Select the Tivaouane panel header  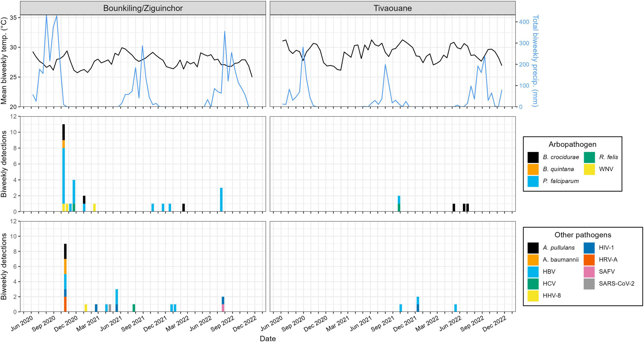click(x=393, y=8)
